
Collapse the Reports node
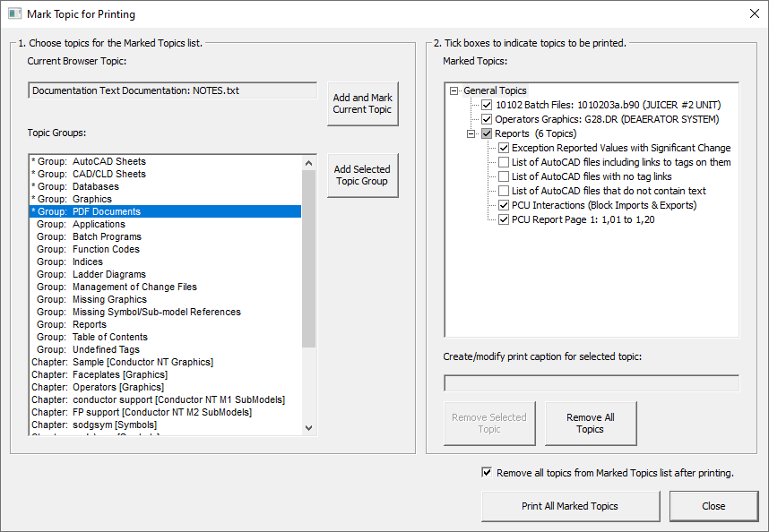pyautogui.click(x=471, y=133)
